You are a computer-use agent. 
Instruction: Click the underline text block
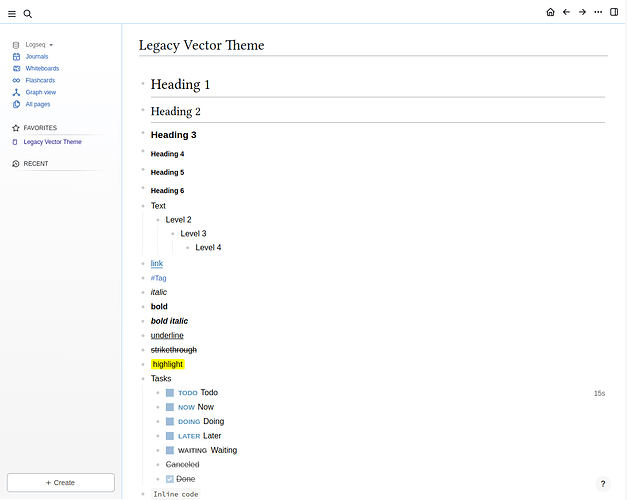coord(167,336)
